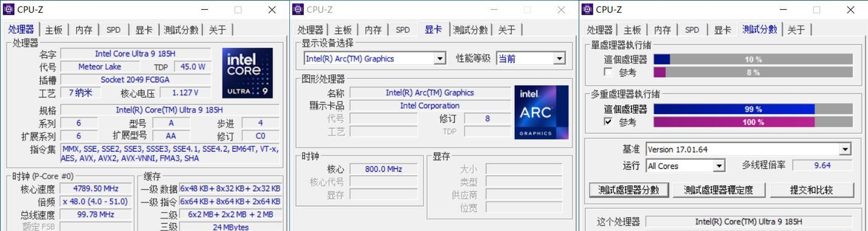This screenshot has height=231, width=868.
Task: Uncheck the multi-thread 參考 checkbox
Action: click(x=608, y=122)
